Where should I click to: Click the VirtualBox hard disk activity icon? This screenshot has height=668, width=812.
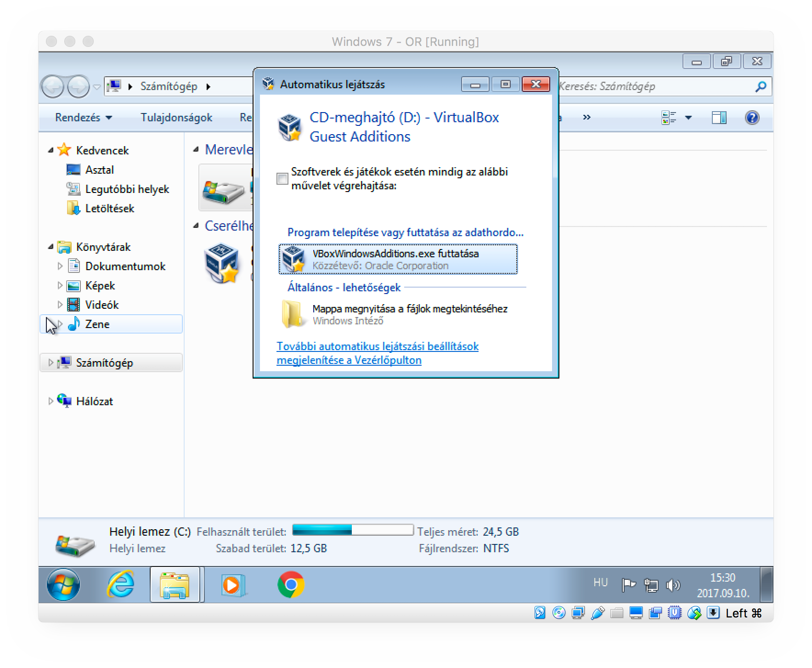coord(540,612)
